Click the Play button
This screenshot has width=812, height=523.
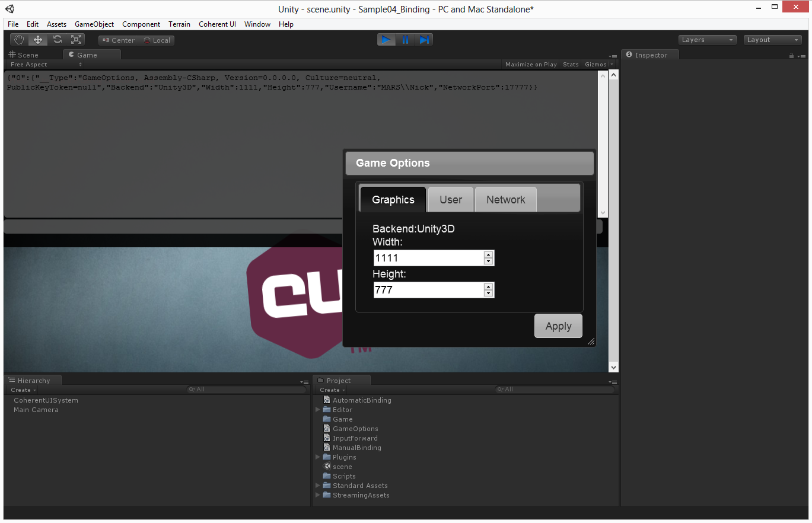point(386,40)
